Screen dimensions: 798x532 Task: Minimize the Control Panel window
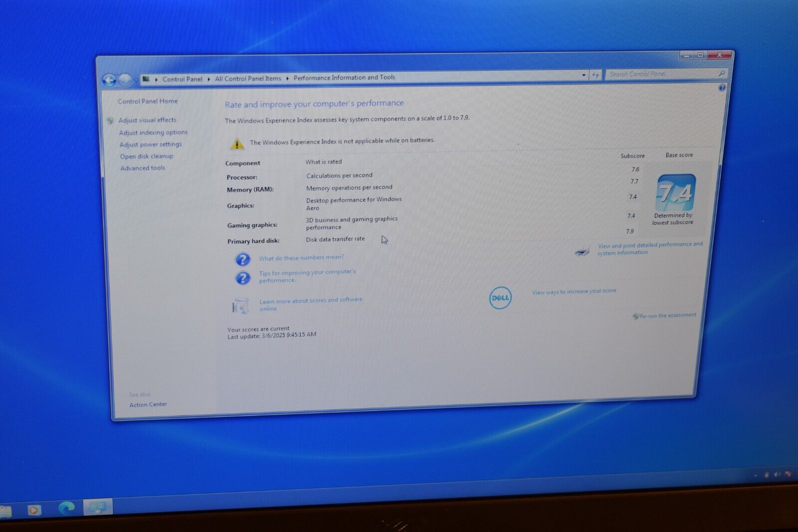686,56
